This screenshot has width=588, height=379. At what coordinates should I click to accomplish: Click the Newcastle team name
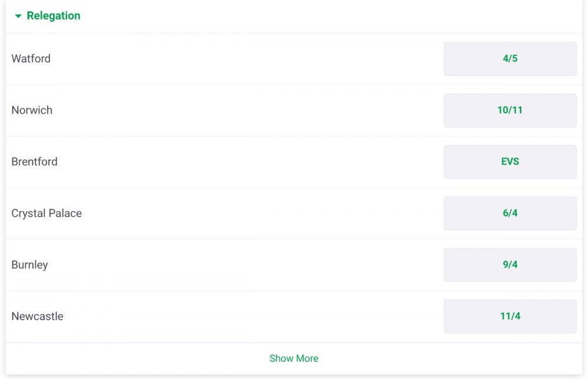[37, 316]
